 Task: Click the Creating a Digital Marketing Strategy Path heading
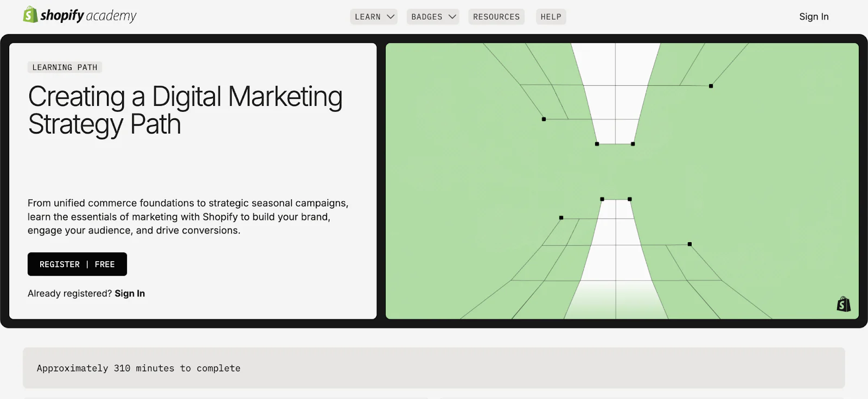(x=185, y=110)
